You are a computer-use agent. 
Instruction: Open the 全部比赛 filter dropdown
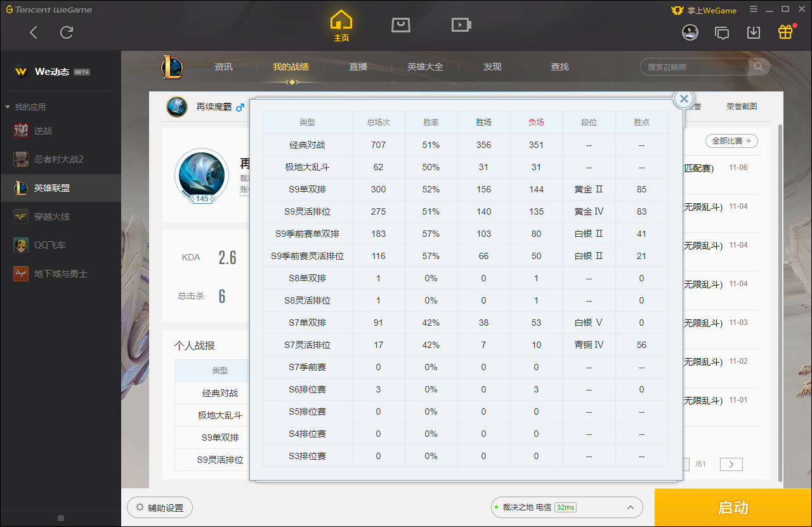731,141
